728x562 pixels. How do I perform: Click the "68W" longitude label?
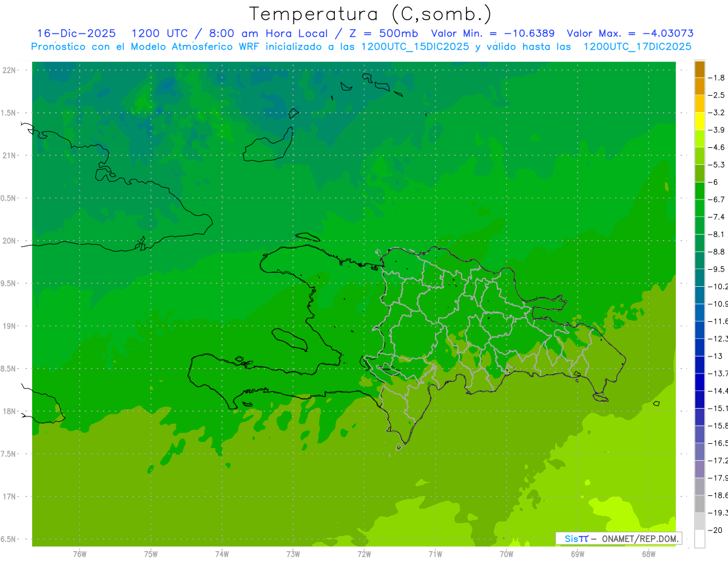[x=649, y=554]
